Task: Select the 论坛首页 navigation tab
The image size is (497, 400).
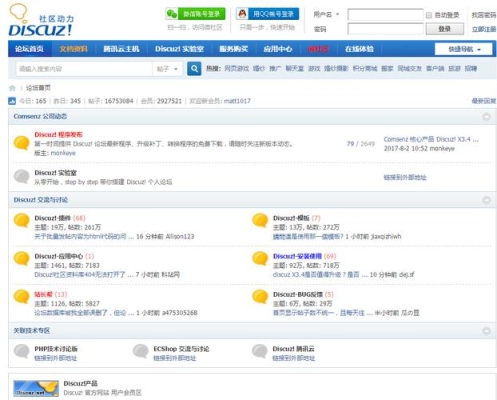Action: click(x=29, y=49)
